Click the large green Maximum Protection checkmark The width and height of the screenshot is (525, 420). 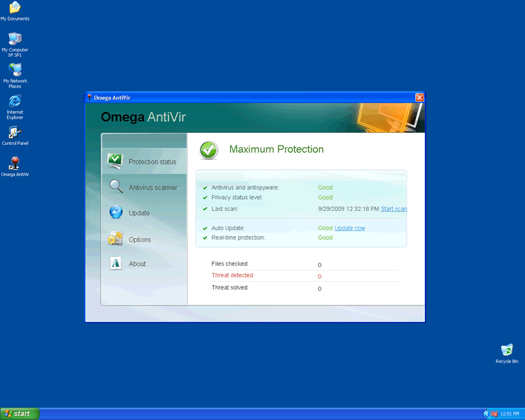coord(209,150)
